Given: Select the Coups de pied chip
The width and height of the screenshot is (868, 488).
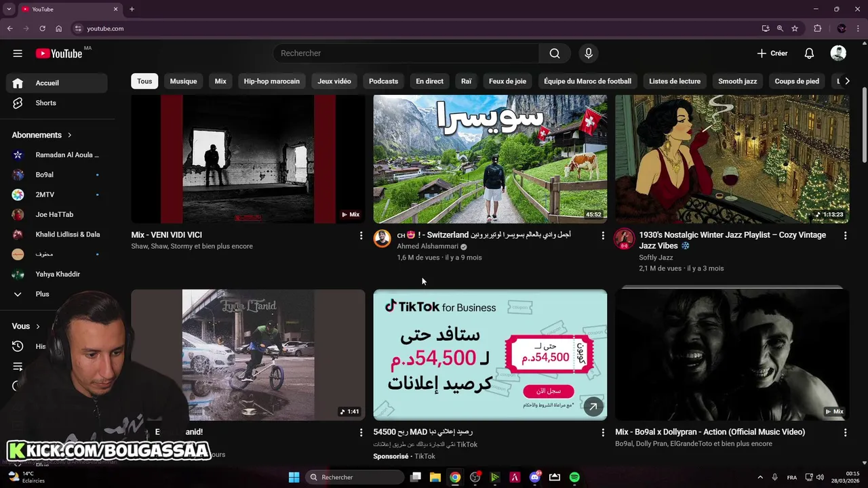Looking at the screenshot, I should tap(797, 81).
